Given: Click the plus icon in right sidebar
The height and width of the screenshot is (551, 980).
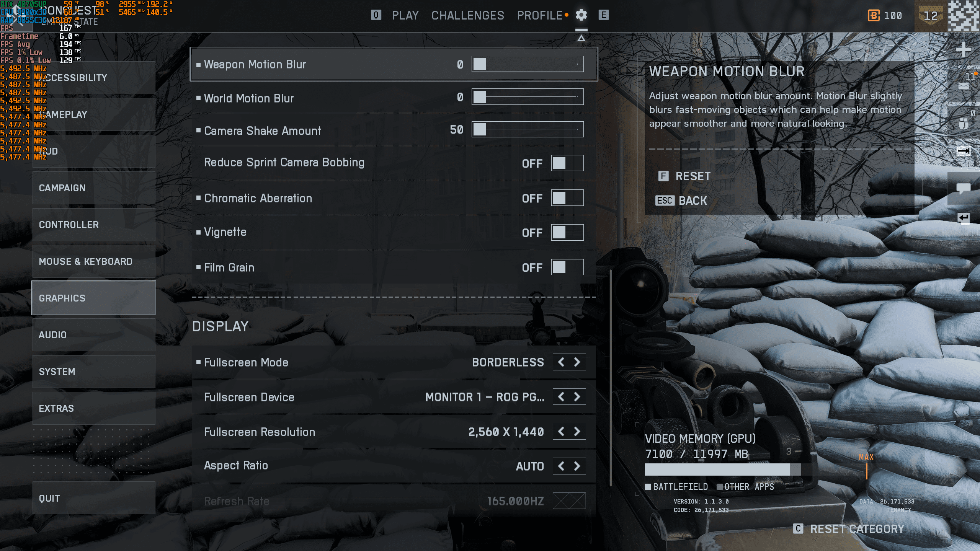Looking at the screenshot, I should 963,50.
